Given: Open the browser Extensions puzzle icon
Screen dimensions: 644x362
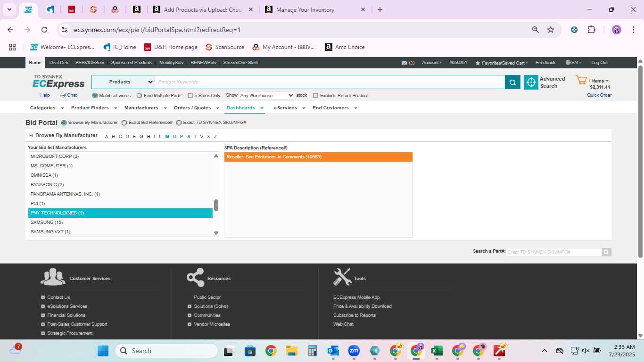Looking at the screenshot, I should [x=591, y=30].
